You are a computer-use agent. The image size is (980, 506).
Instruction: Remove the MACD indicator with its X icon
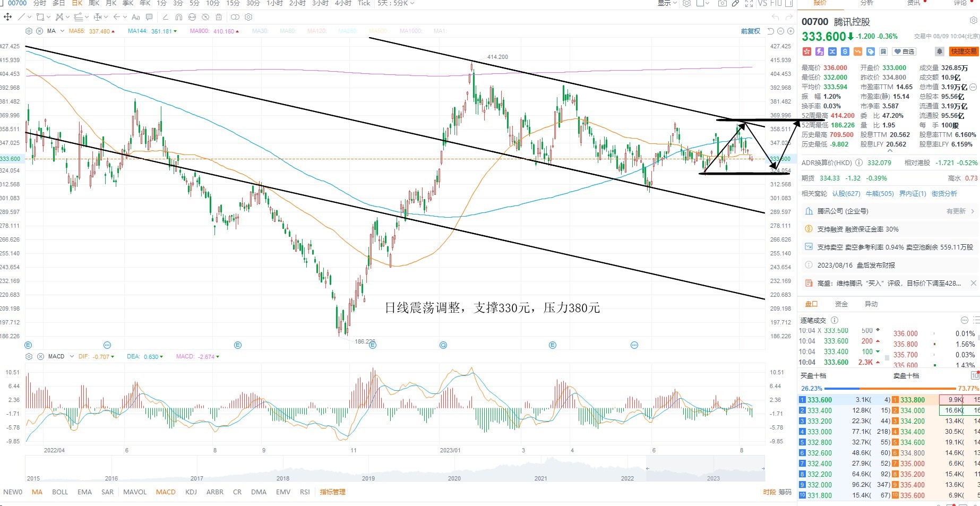tap(40, 356)
